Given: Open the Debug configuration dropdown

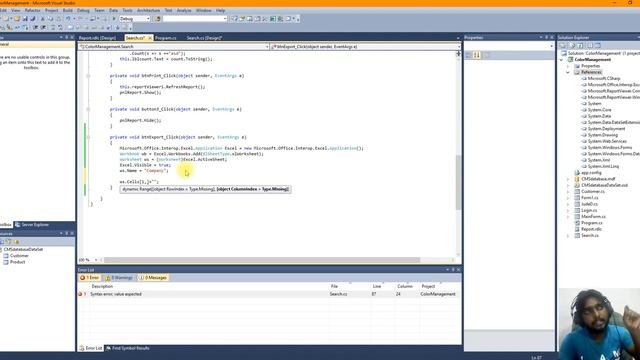Looking at the screenshot, I should (148, 19).
